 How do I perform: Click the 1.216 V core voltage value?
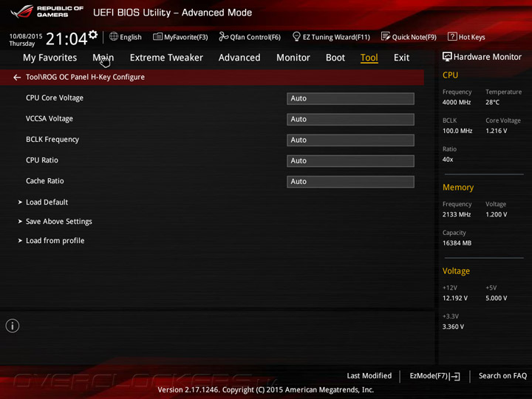[x=497, y=131]
